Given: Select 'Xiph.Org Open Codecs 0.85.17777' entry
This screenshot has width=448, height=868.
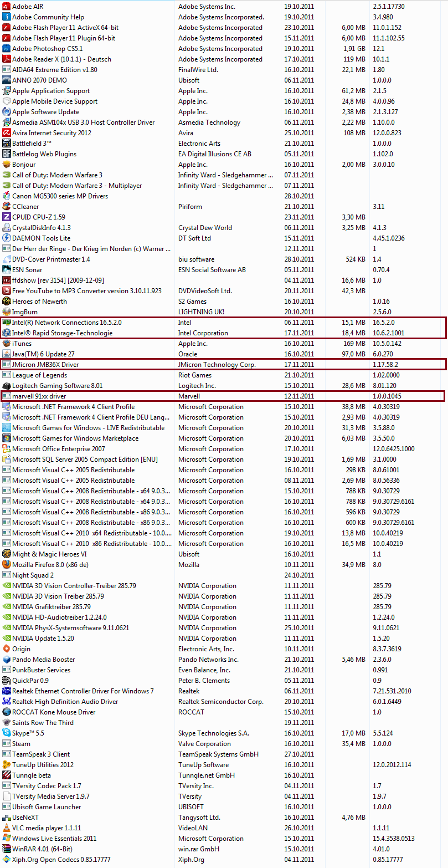Looking at the screenshot, I should click(61, 860).
